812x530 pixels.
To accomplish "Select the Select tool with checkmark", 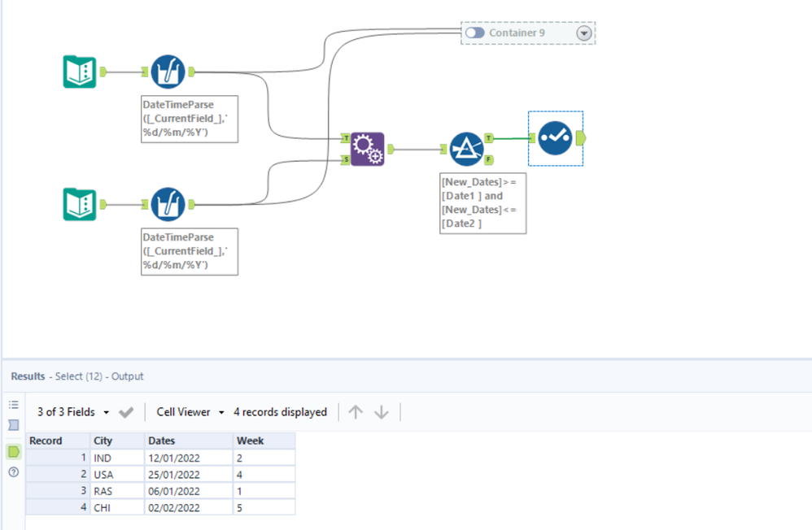I will (555, 138).
